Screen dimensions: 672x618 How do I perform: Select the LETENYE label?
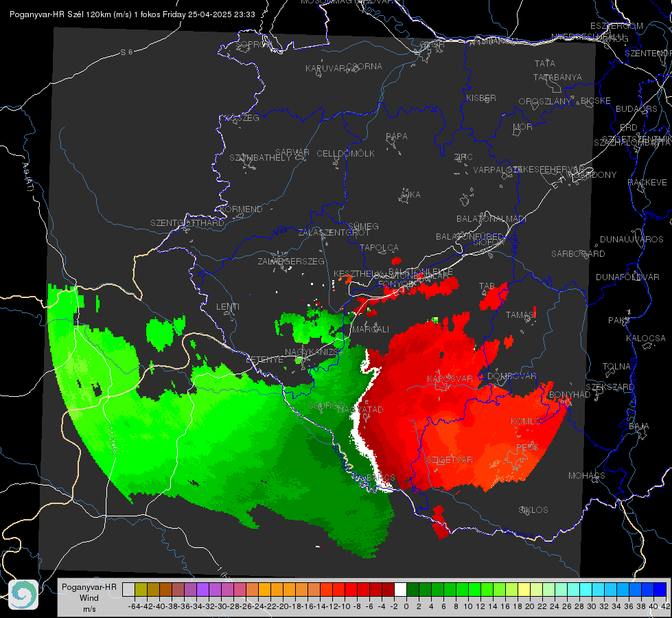(x=264, y=360)
